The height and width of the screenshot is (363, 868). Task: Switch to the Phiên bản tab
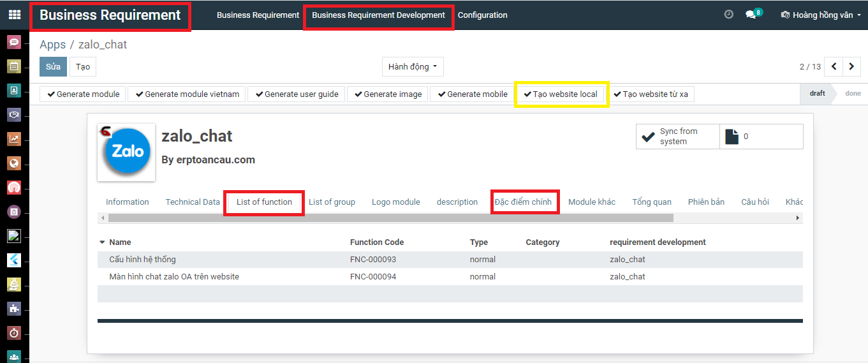[706, 202]
